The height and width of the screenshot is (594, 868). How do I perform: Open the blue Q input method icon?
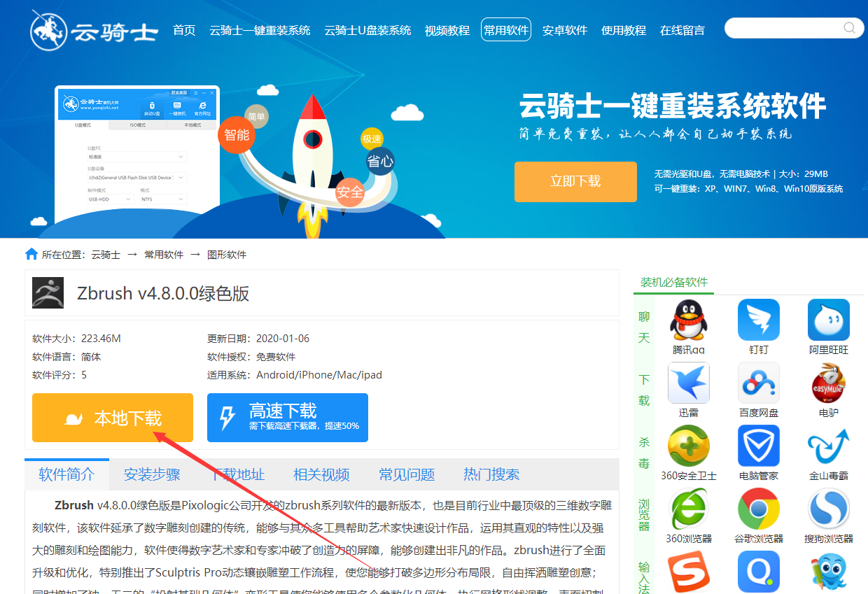[x=759, y=572]
